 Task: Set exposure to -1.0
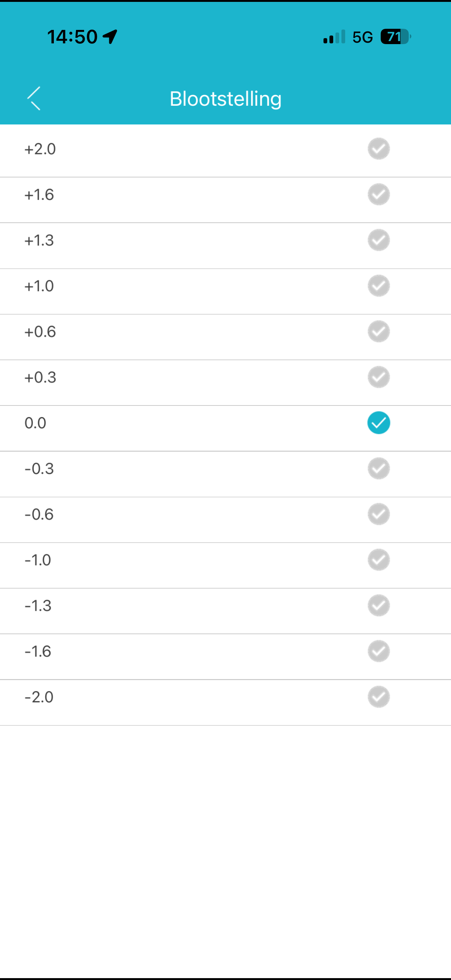coord(38,560)
